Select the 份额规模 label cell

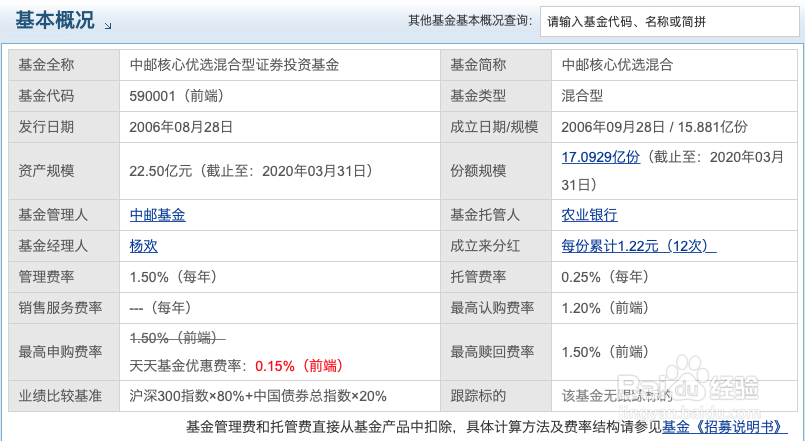[x=496, y=171]
